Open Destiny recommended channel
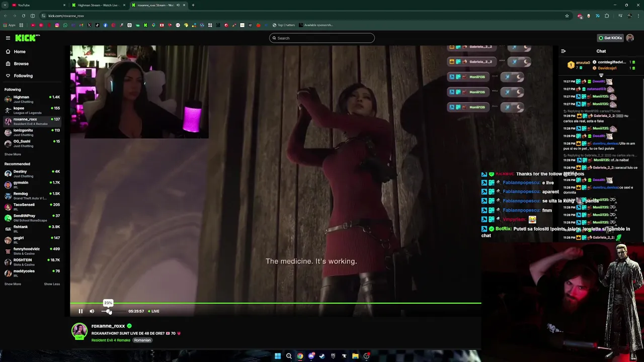 click(31, 173)
